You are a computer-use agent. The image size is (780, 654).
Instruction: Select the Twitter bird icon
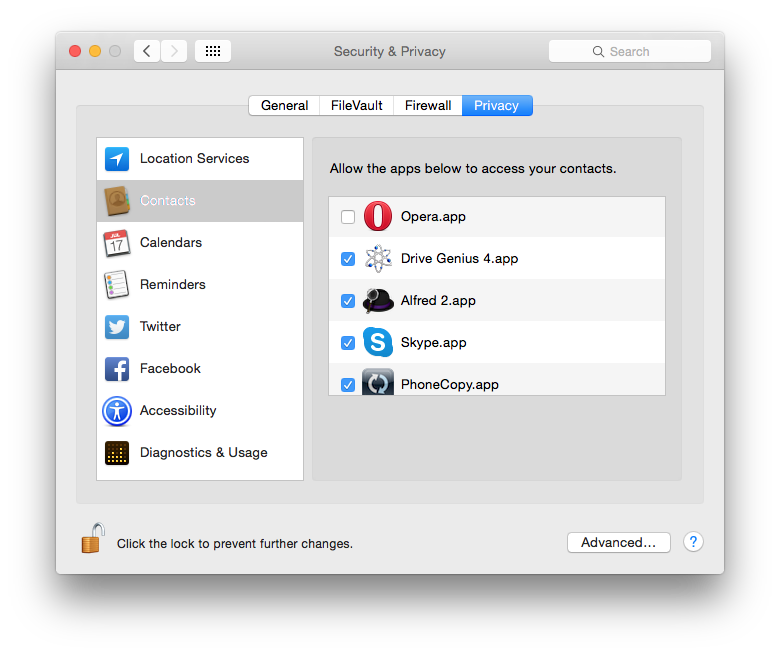(x=117, y=327)
